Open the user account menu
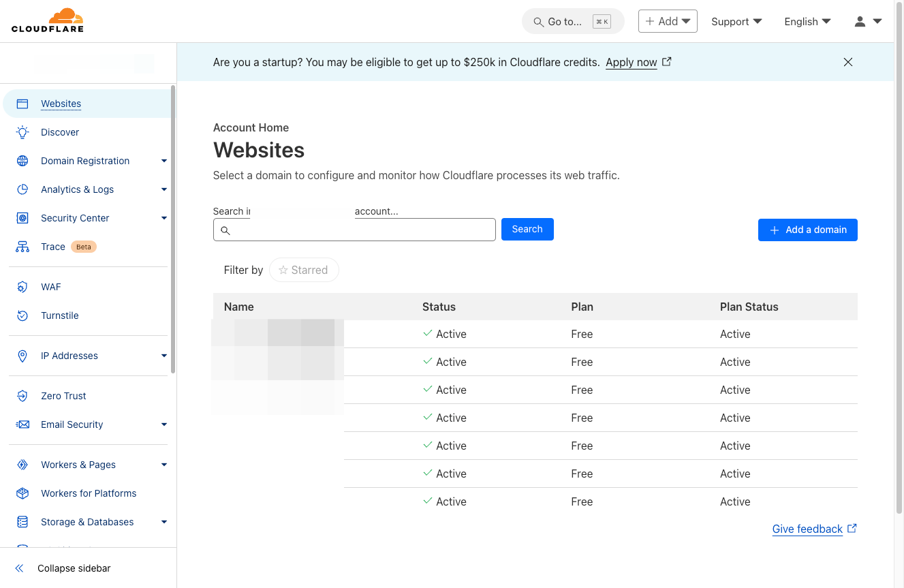The width and height of the screenshot is (904, 588). (868, 21)
